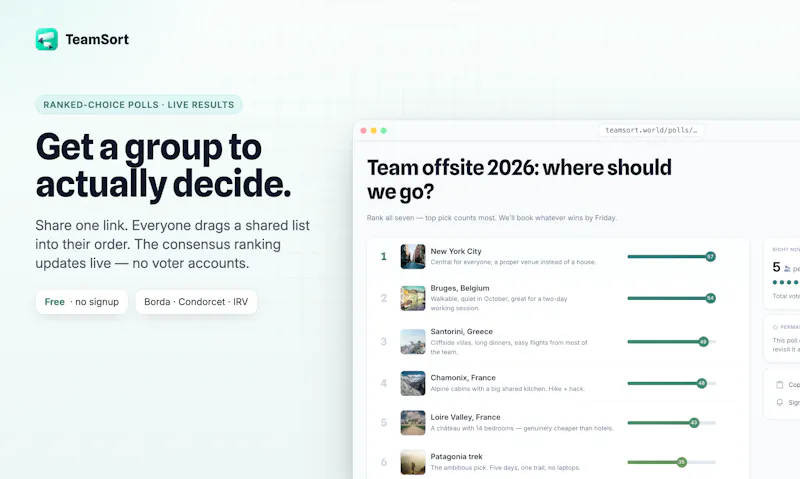Click the star icon in the permalink card
The width and height of the screenshot is (800, 479).
coord(775,327)
